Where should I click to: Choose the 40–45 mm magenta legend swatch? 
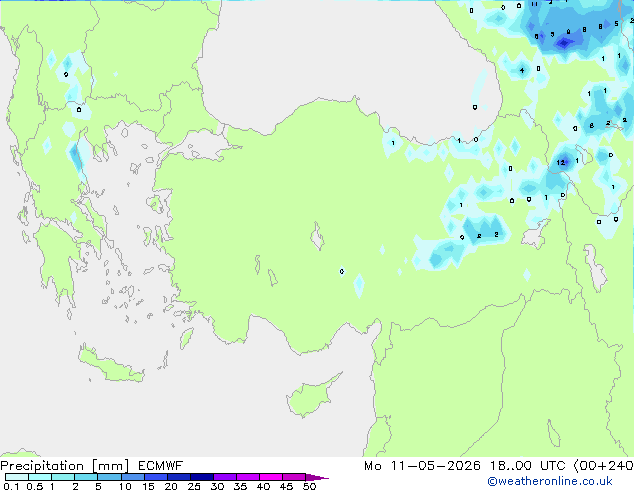click(271, 477)
